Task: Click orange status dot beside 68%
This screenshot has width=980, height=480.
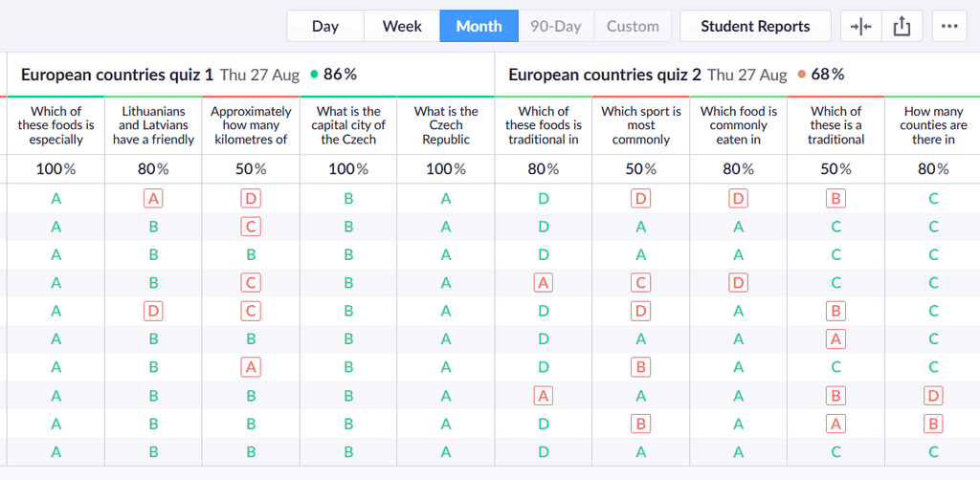Action: coord(802,75)
